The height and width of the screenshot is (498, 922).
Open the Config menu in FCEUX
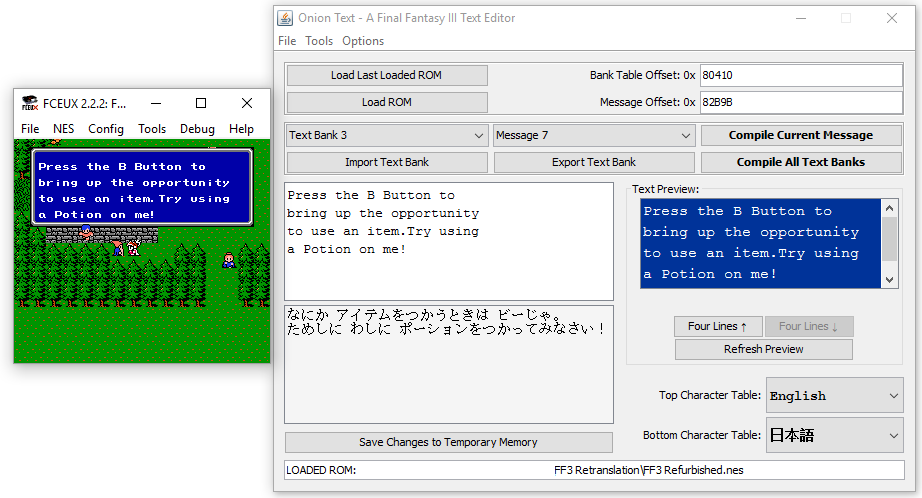point(106,129)
